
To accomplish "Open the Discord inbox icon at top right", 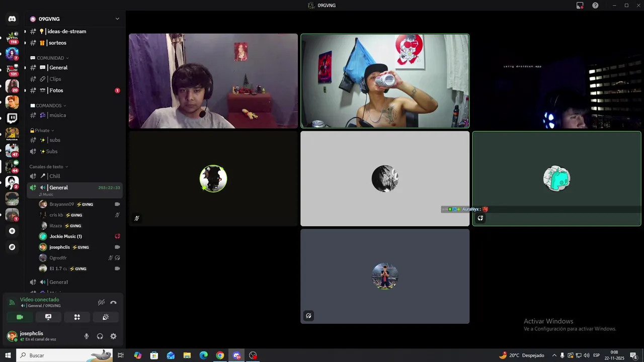I will click(x=580, y=5).
